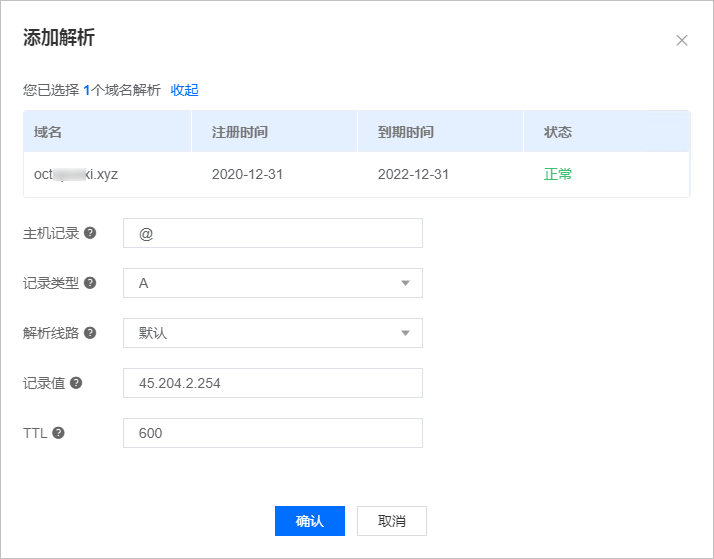The image size is (714, 559).
Task: Click the TTL help icon
Action: coord(58,433)
